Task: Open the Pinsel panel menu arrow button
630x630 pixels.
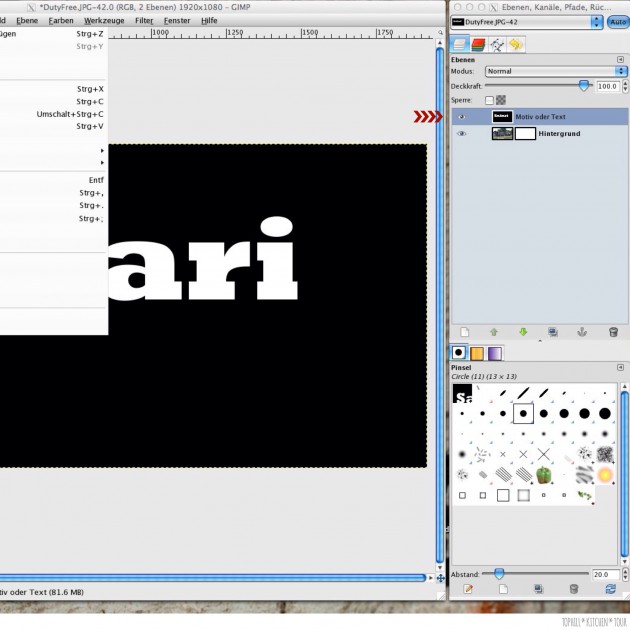Action: click(x=620, y=368)
